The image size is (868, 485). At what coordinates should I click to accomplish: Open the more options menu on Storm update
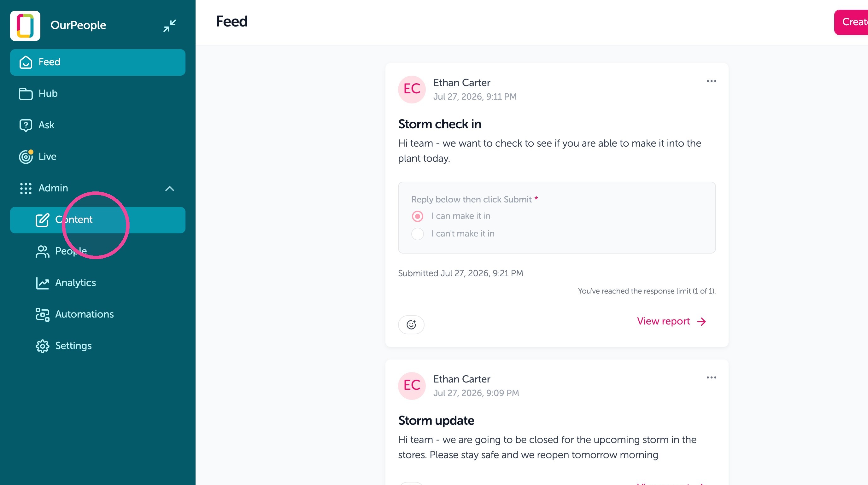(x=711, y=377)
